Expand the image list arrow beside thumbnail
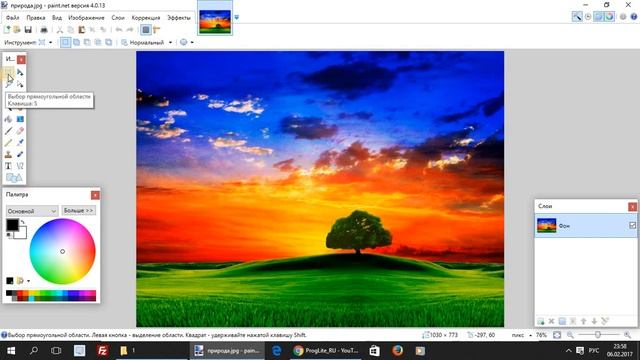This screenshot has height=360, width=640. [236, 18]
